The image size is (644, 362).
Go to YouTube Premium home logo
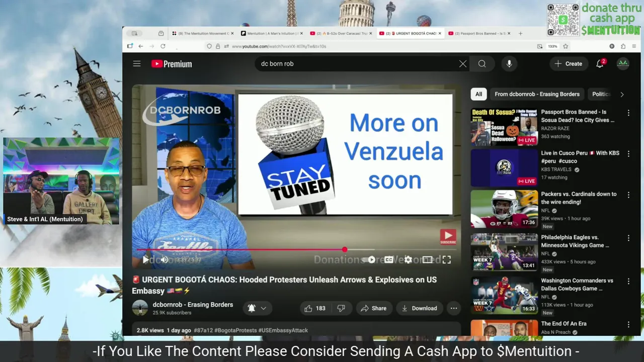point(172,64)
